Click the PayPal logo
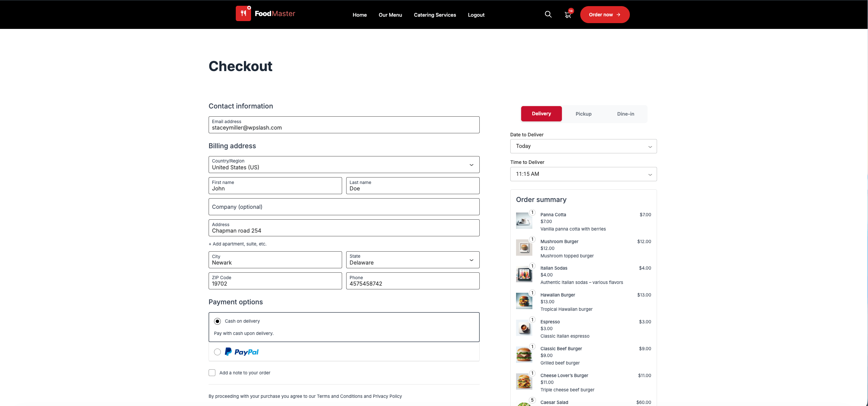 pyautogui.click(x=242, y=352)
